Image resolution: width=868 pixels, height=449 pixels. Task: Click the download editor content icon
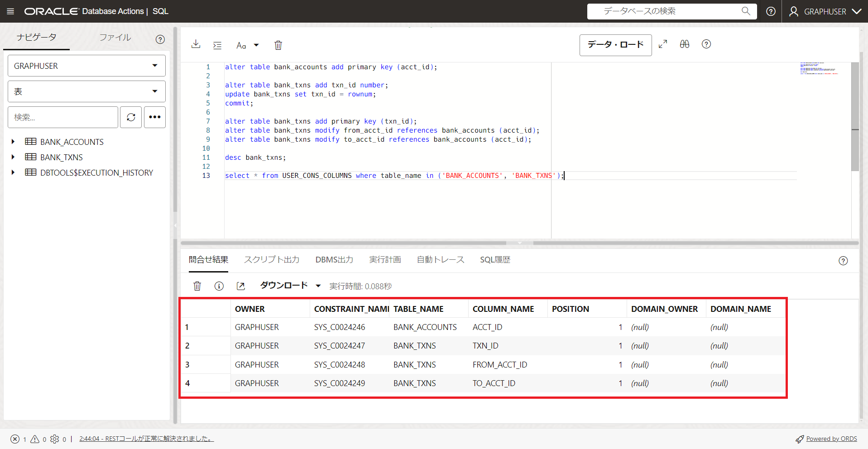196,44
